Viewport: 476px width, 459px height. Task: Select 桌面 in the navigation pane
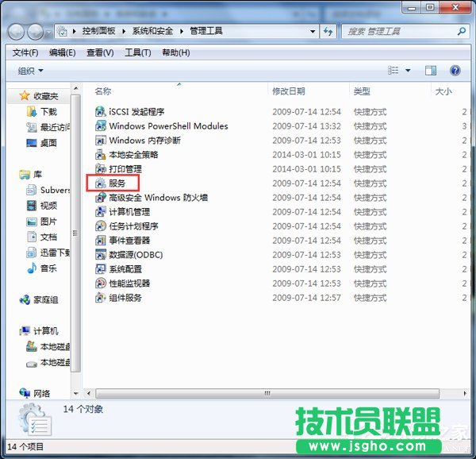[x=48, y=143]
